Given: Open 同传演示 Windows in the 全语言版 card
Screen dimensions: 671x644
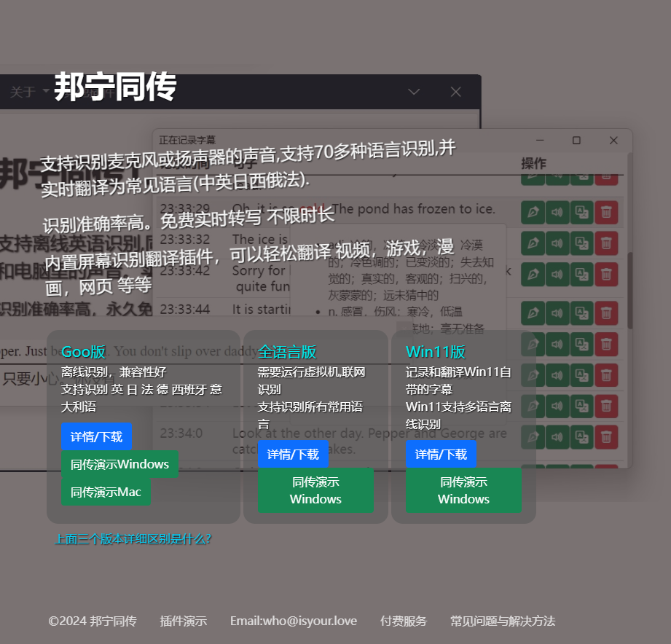Looking at the screenshot, I should point(315,490).
